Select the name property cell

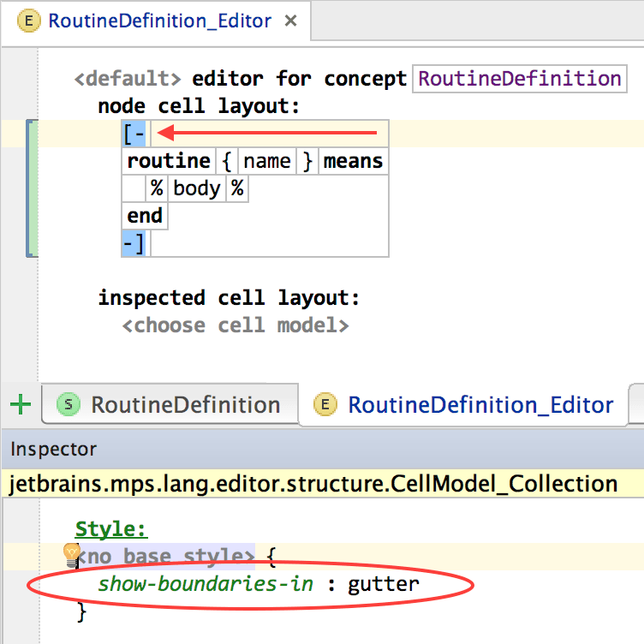(x=266, y=162)
